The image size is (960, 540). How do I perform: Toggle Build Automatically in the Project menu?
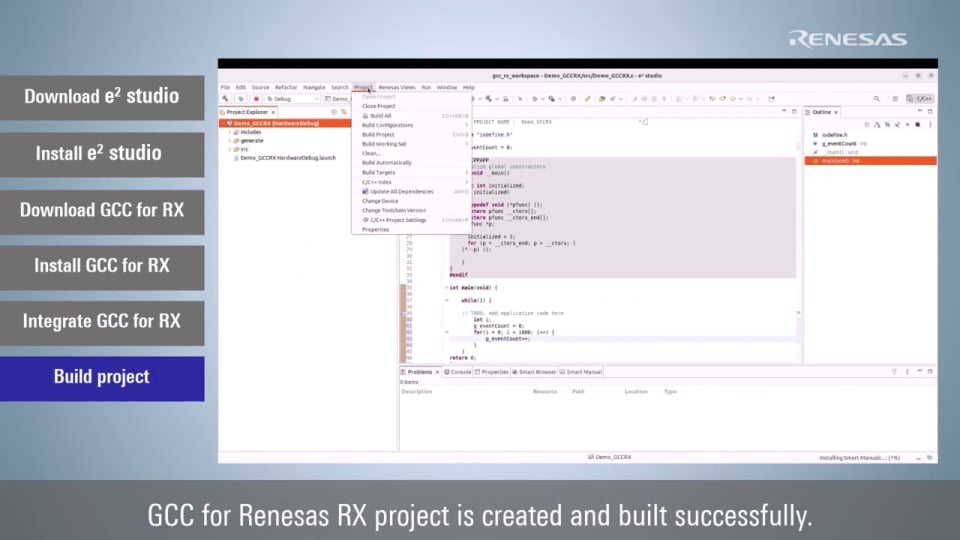(386, 162)
